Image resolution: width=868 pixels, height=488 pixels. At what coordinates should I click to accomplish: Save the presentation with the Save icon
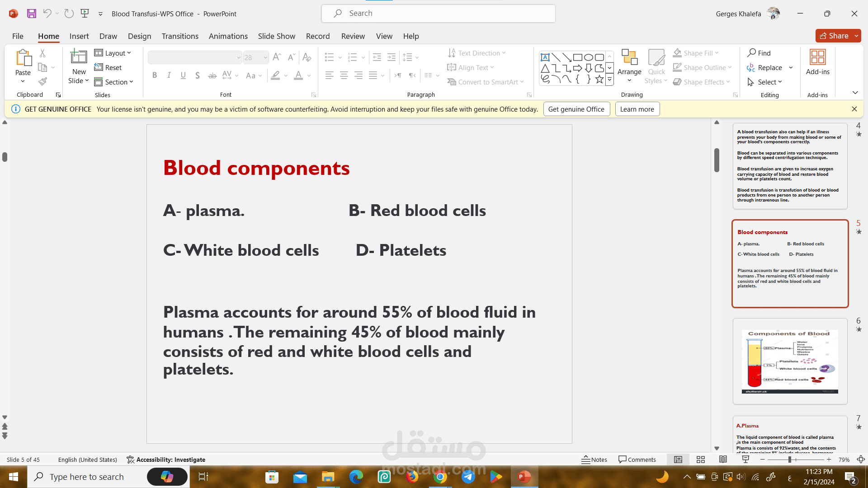(x=31, y=14)
